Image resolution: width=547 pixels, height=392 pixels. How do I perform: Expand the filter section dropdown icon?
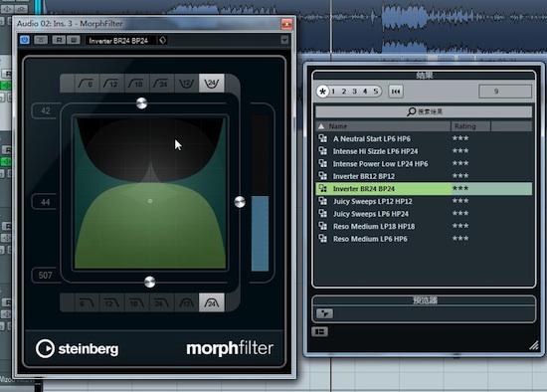tap(324, 313)
